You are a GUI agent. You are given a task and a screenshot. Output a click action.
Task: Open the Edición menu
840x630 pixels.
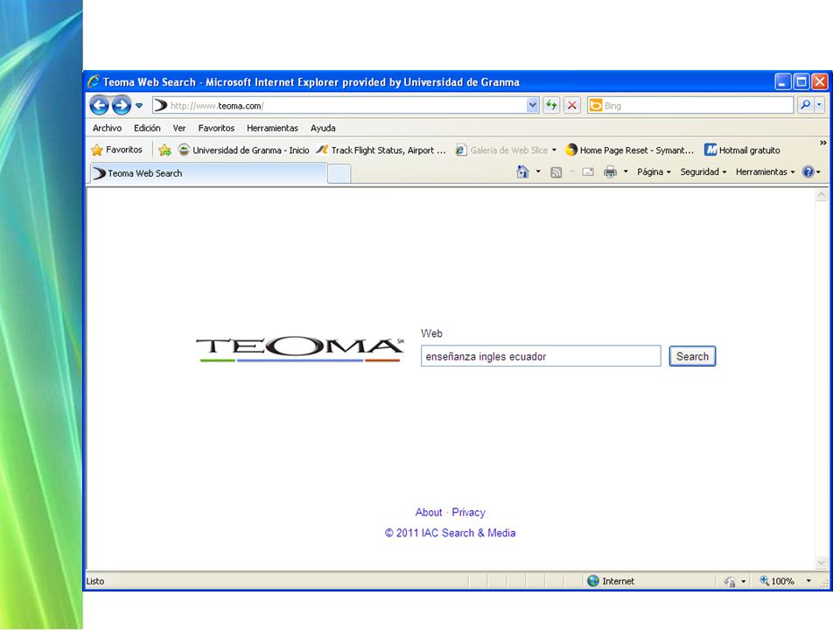tap(147, 128)
